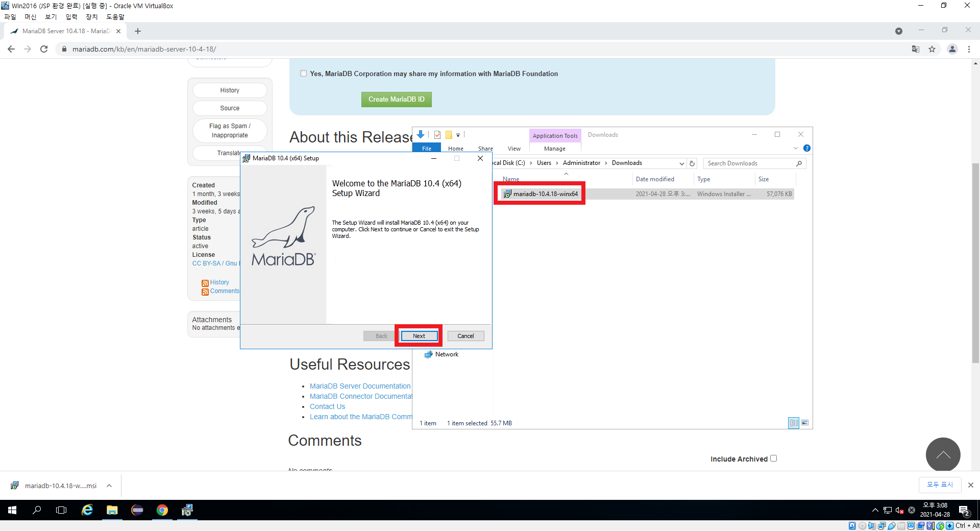Open the Contact Us link
The image size is (980, 531).
tap(327, 406)
